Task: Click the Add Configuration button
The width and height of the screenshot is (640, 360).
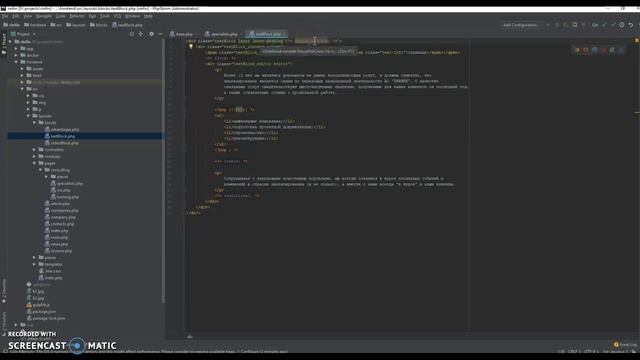Action: 521,25
